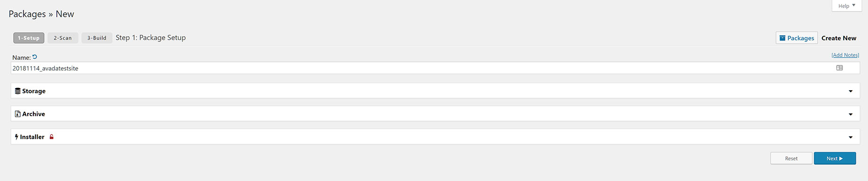Viewport: 868px width, 181px height.
Task: Select the 1-Setup step tab
Action: click(29, 38)
